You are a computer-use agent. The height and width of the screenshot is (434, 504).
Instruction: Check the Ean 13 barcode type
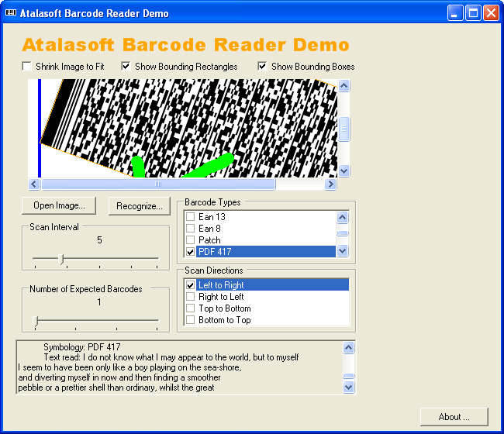(x=191, y=216)
